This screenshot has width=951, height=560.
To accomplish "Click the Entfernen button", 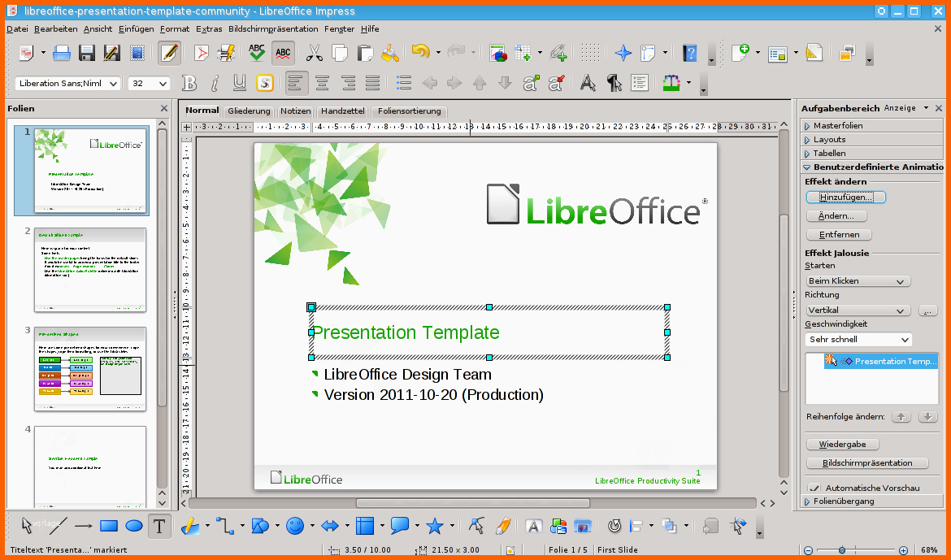I will (x=839, y=235).
